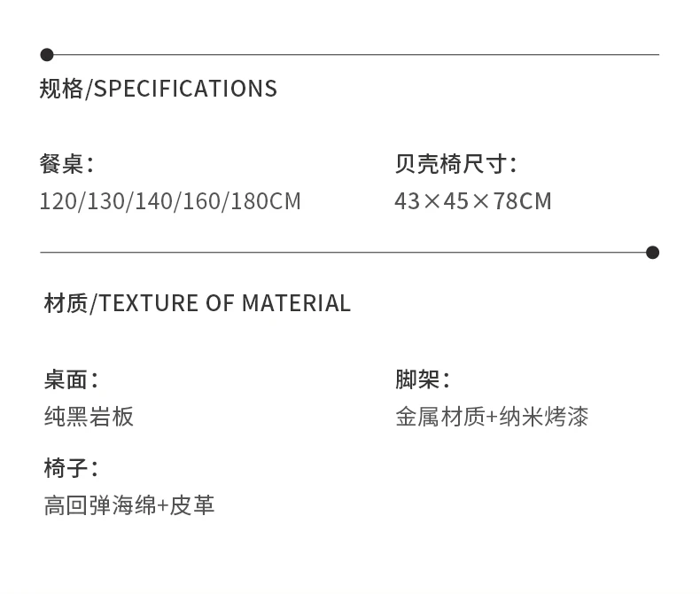Image resolution: width=700 pixels, height=594 pixels.
Task: Select the 43×45×78CM dimension text
Action: [473, 201]
